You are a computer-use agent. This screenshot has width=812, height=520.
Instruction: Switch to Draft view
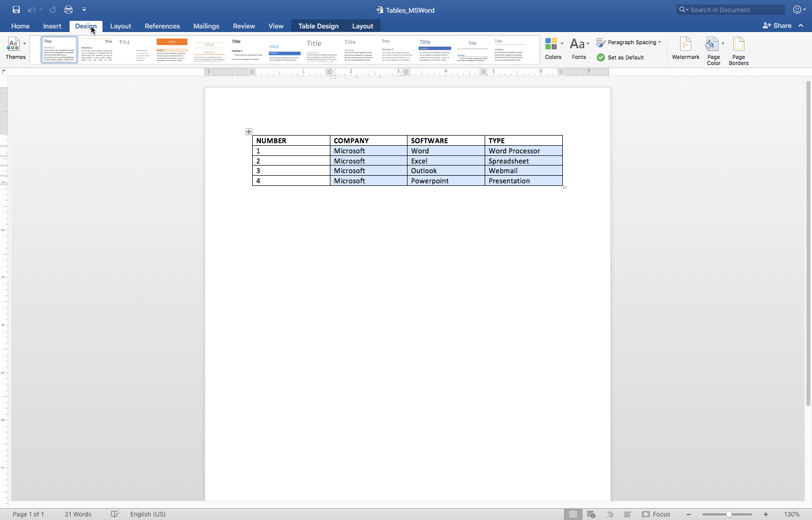[628, 514]
